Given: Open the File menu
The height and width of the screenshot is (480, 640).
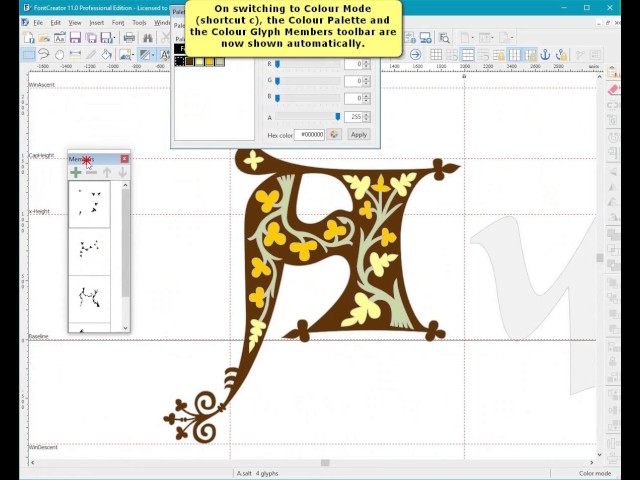Looking at the screenshot, I should coord(38,22).
